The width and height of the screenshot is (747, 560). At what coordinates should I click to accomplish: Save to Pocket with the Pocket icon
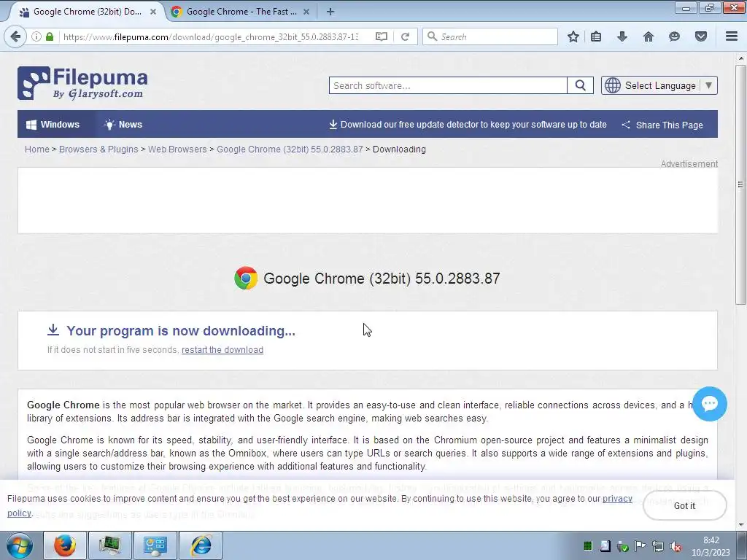pyautogui.click(x=701, y=36)
